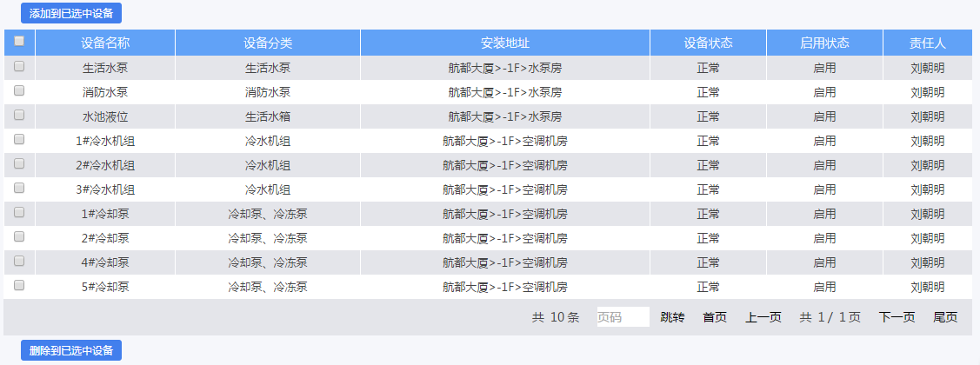Click the 责任人 column header
This screenshot has width=980, height=365.
pos(928,43)
